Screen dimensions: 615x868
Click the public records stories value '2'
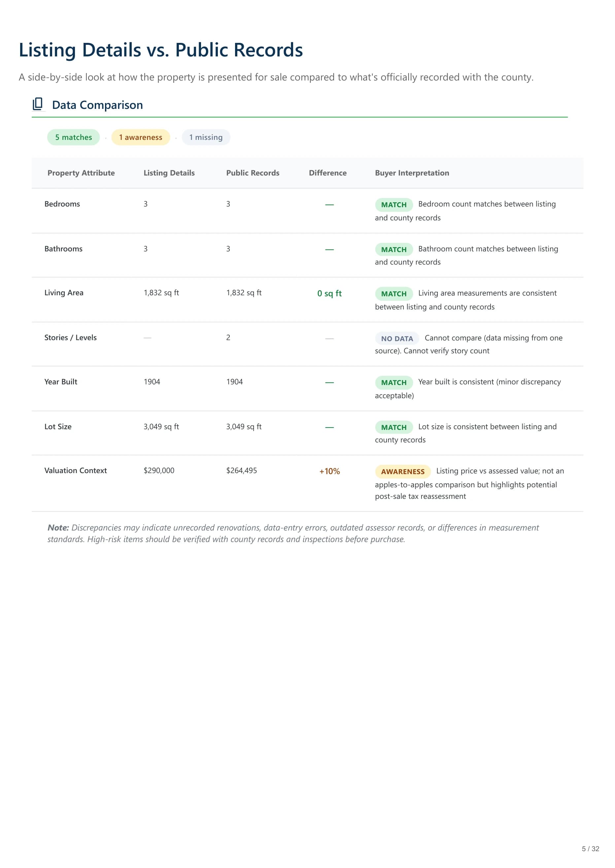coord(228,338)
